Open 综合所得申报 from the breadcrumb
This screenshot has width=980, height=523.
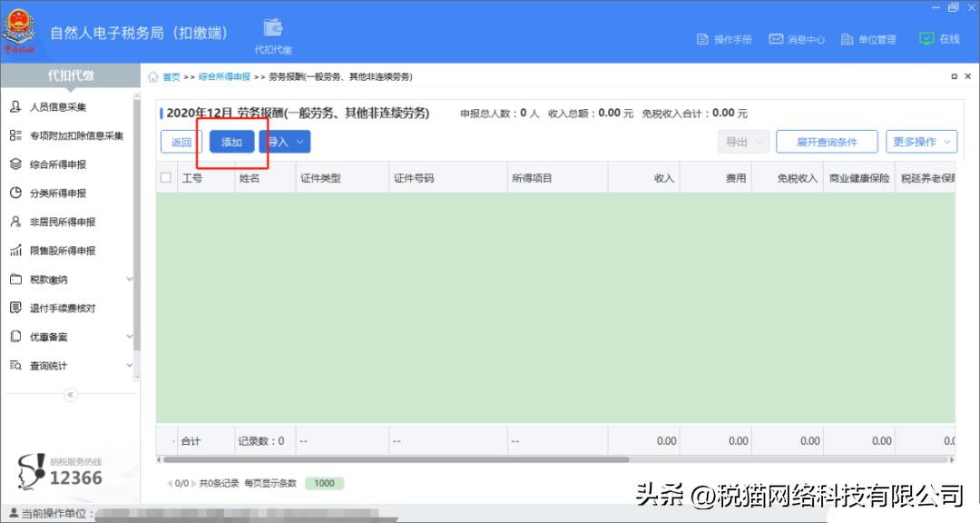pos(226,76)
